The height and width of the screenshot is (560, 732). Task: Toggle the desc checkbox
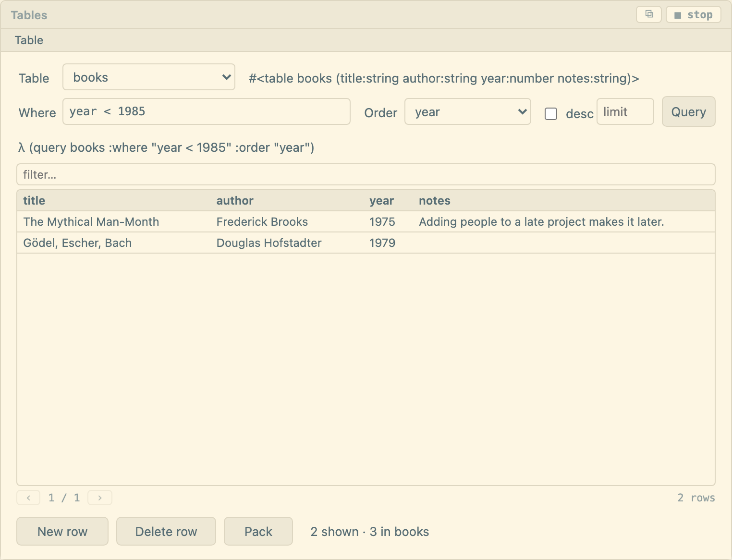pos(551,114)
